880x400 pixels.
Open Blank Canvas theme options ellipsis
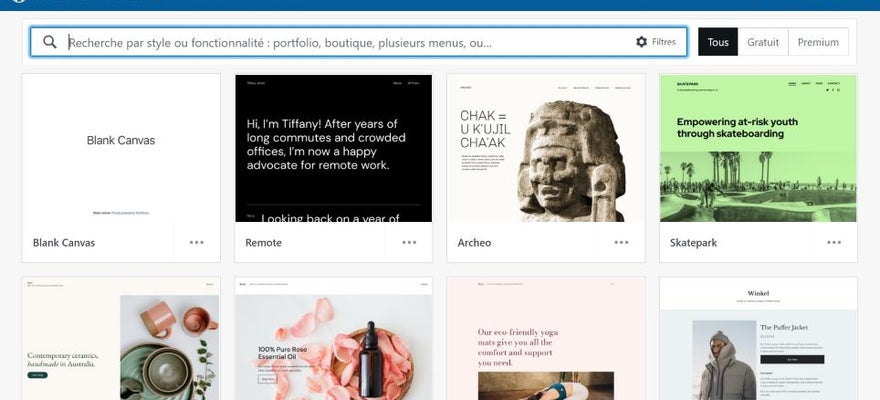tap(196, 242)
